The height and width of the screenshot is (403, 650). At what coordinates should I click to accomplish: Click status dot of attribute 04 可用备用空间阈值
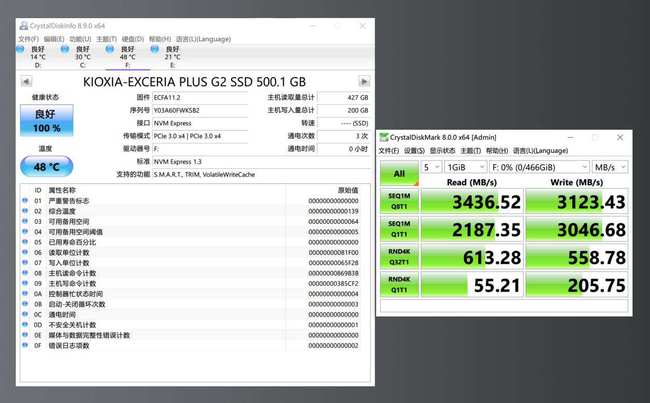pos(25,232)
